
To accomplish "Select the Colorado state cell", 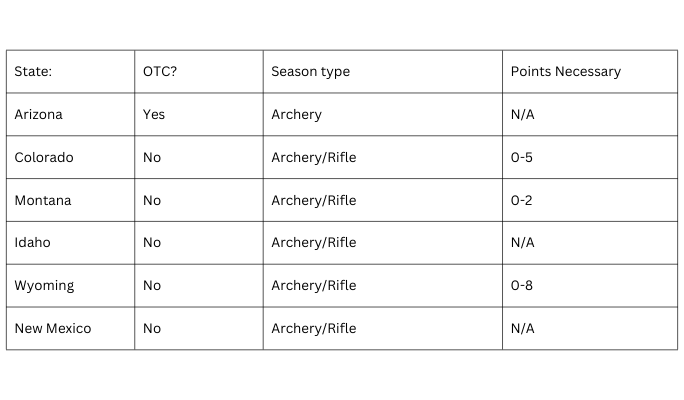I will click(43, 158).
